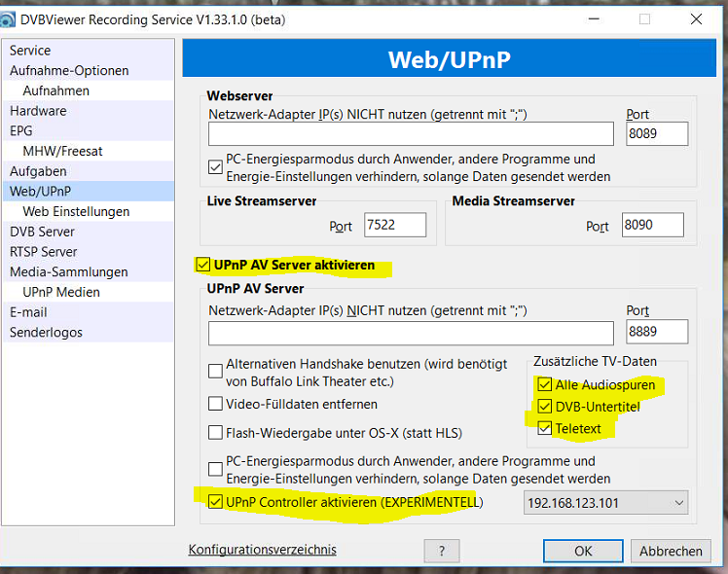Screen dimensions: 728x574
Task: Close the Recording Service window
Action: [x=696, y=19]
